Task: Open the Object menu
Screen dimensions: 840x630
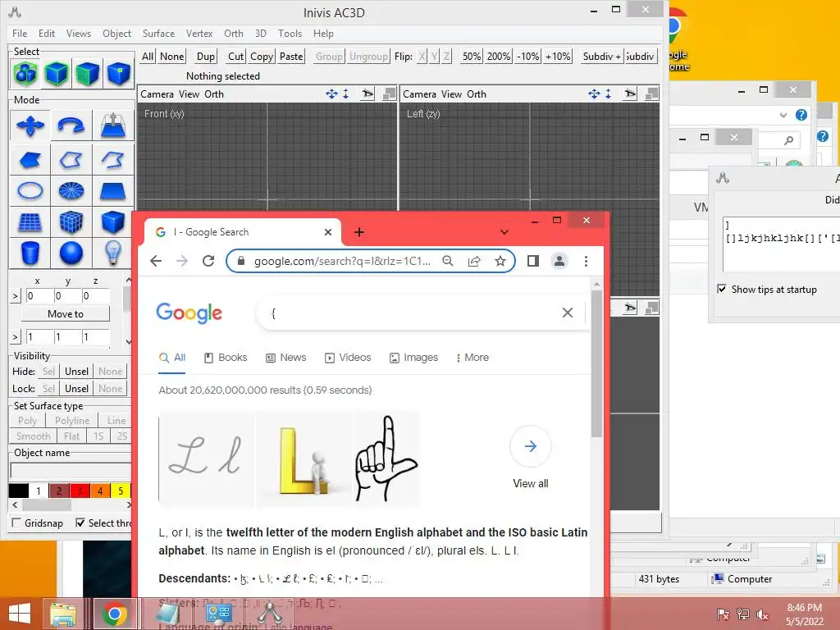Action: [116, 33]
